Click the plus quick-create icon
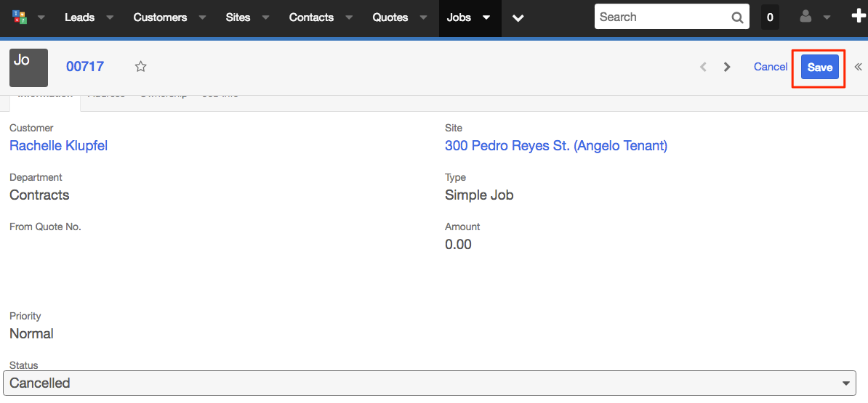Screen dimensions: 868x403 coord(858,17)
